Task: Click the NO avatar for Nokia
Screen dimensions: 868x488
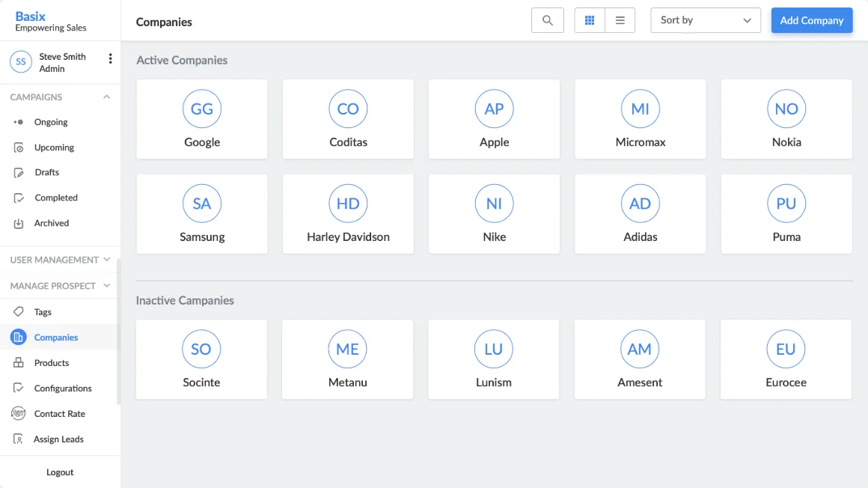Action: pyautogui.click(x=786, y=109)
